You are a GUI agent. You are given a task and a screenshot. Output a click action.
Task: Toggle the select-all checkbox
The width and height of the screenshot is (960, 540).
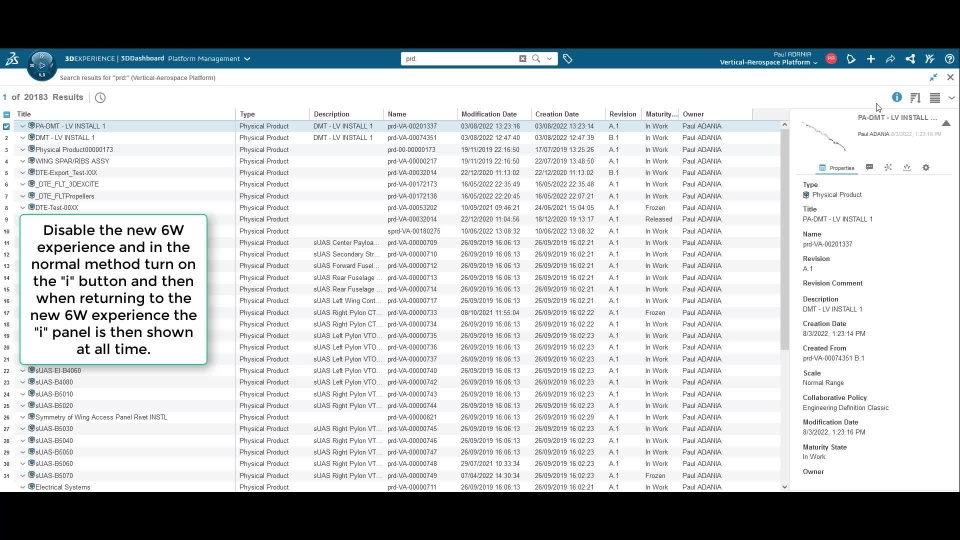tap(6, 114)
